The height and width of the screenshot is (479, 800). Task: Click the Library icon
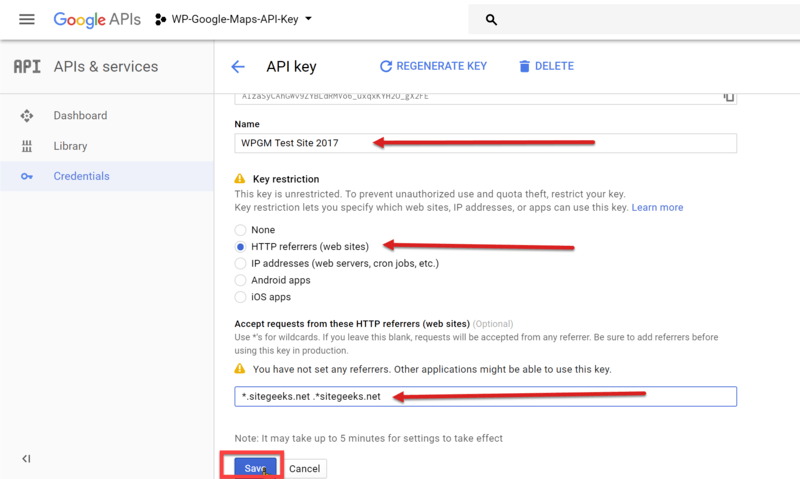pyautogui.click(x=27, y=146)
